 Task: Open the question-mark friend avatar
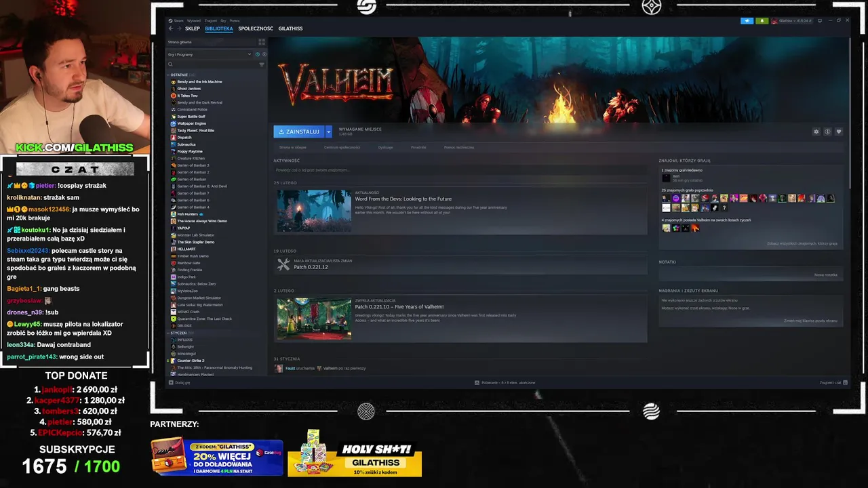[x=724, y=208]
